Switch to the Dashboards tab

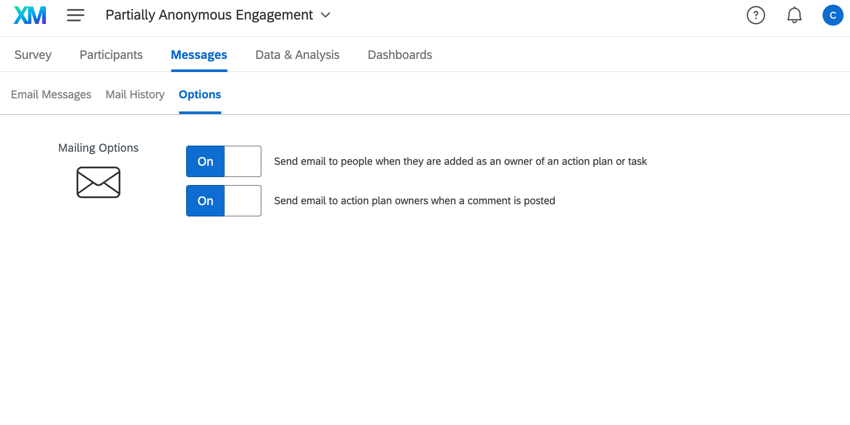tap(400, 55)
